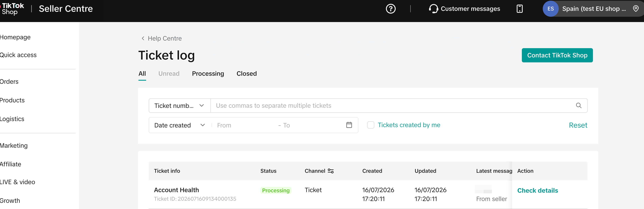Viewport: 644px width, 209px height.
Task: Click the Seller Centre title
Action: tap(66, 9)
